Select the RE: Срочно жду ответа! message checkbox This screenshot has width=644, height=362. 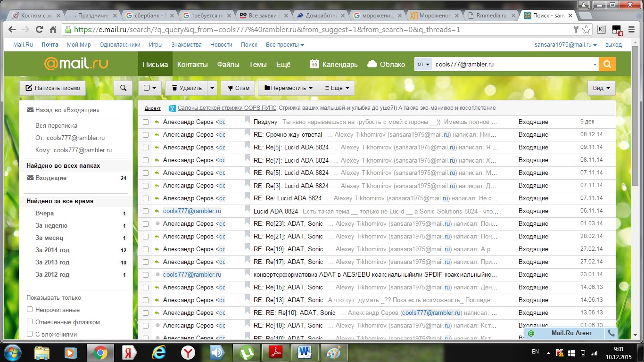click(146, 135)
